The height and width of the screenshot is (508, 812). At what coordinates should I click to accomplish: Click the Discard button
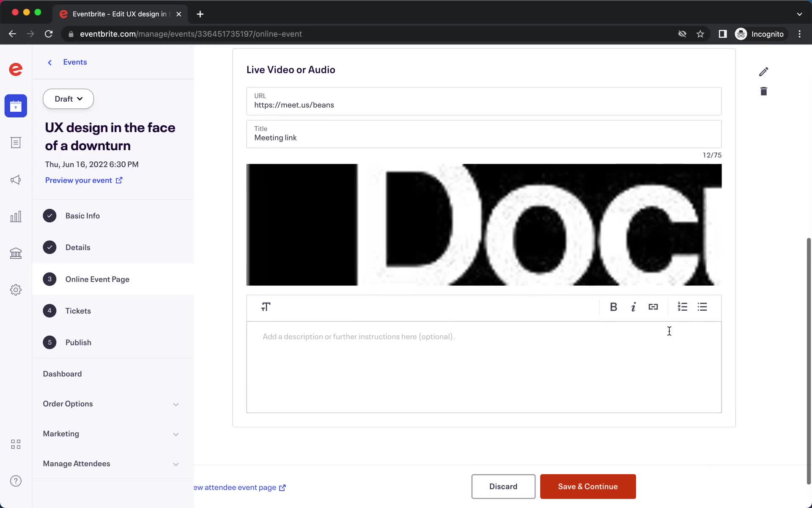coord(503,486)
